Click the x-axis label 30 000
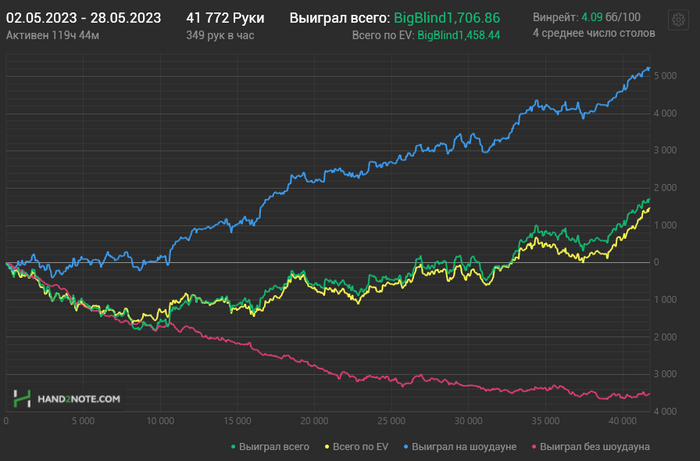Screen dimensions: 700x461 pyautogui.click(x=468, y=421)
